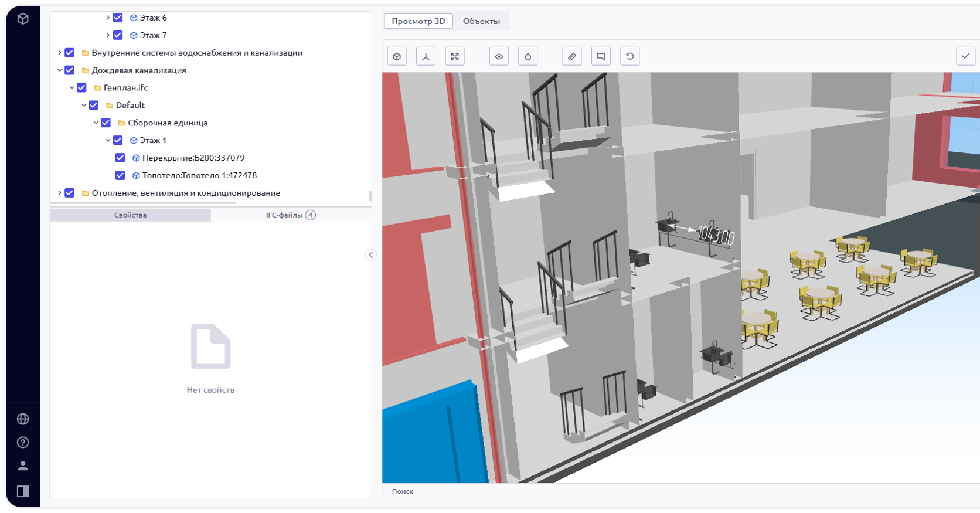Uncheck the Топотело 1:472478 checkbox
This screenshot has width=980, height=513.
[120, 175]
